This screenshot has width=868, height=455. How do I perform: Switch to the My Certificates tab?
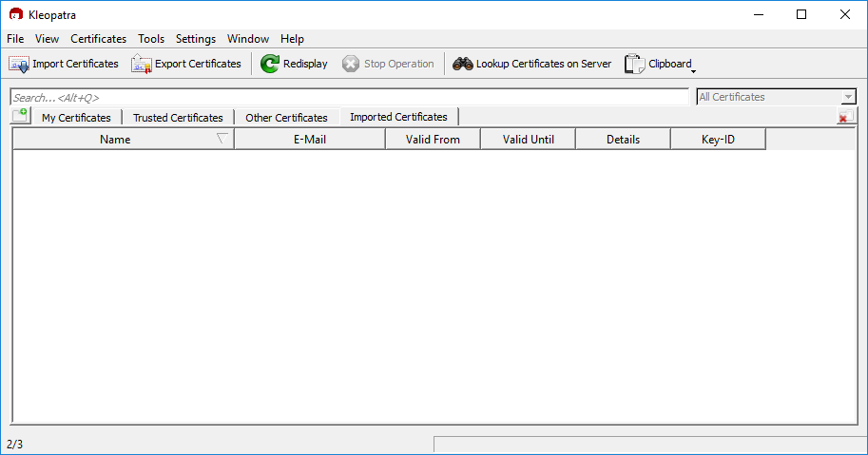tap(76, 118)
